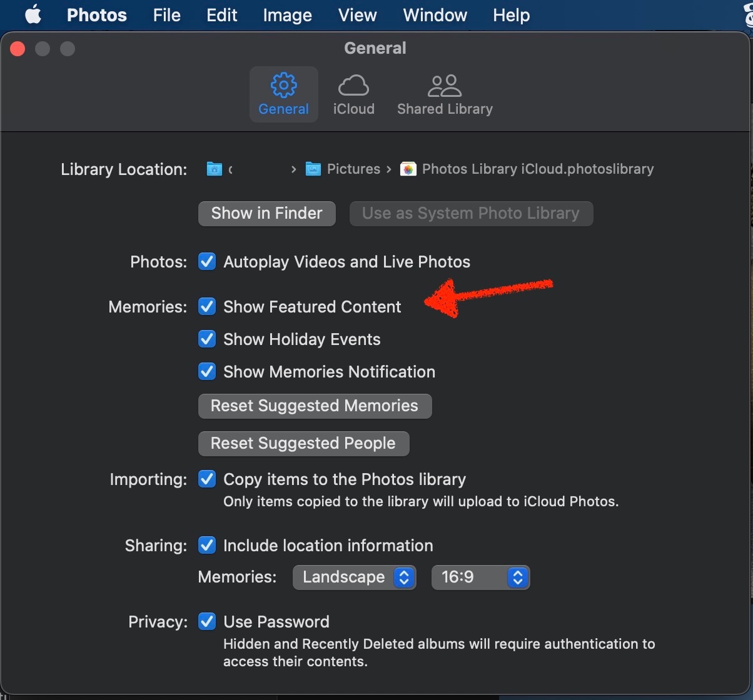Viewport: 753px width, 700px height.
Task: Uncheck Show Featured Content
Action: [x=207, y=306]
